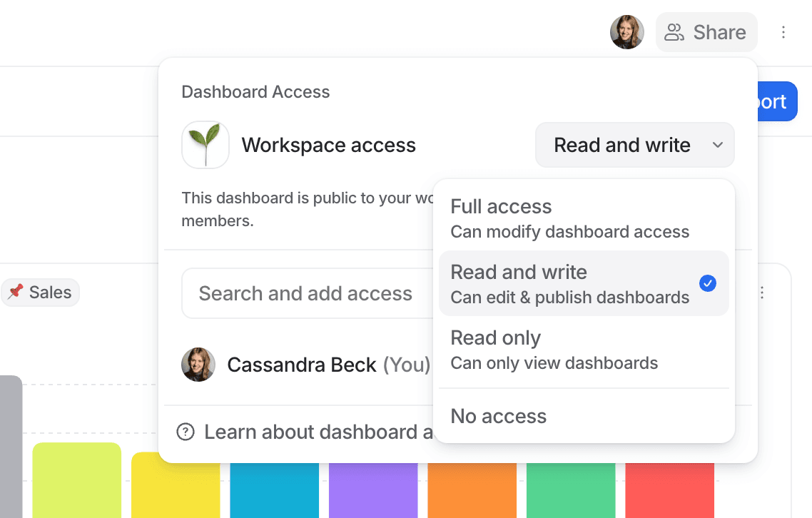This screenshot has width=812, height=518.
Task: Select the Read only access option
Action: (x=584, y=350)
